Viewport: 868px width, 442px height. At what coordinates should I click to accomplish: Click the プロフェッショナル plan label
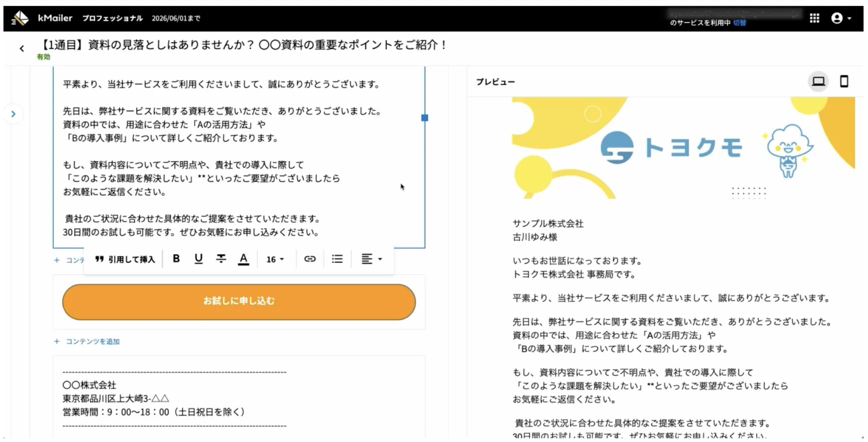(x=112, y=18)
